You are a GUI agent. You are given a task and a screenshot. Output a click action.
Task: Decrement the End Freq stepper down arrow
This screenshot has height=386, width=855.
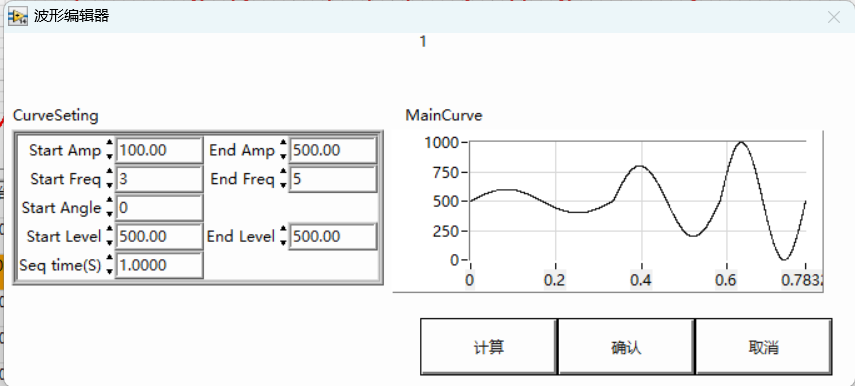[x=283, y=185]
